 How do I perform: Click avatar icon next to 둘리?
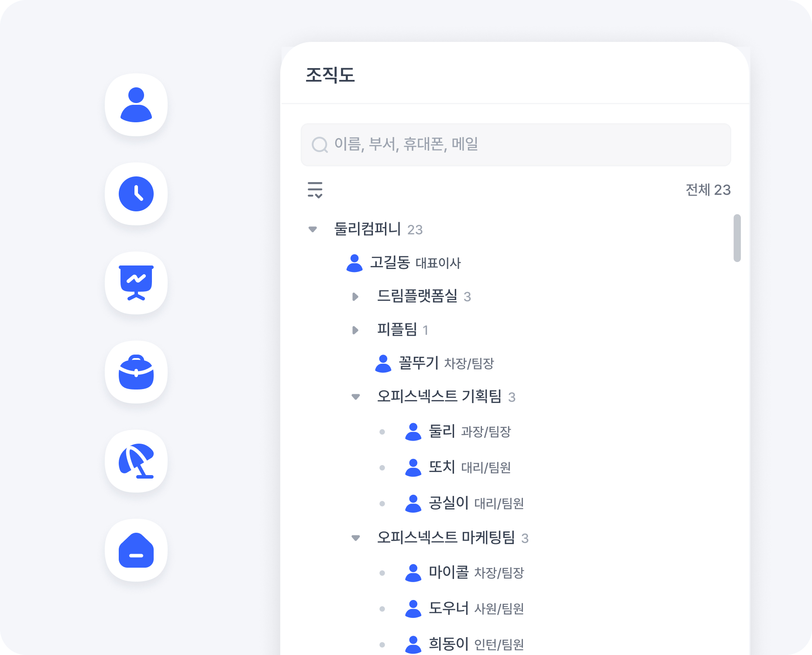pyautogui.click(x=413, y=431)
